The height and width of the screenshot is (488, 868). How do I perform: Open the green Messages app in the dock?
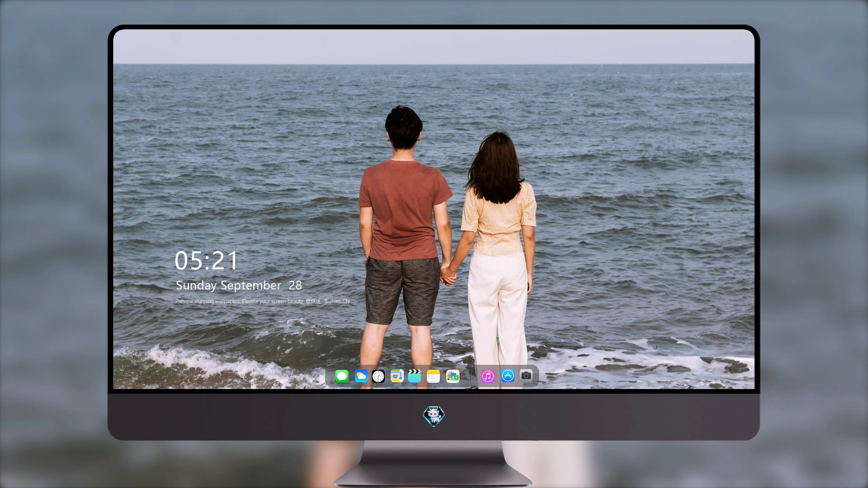(x=342, y=376)
